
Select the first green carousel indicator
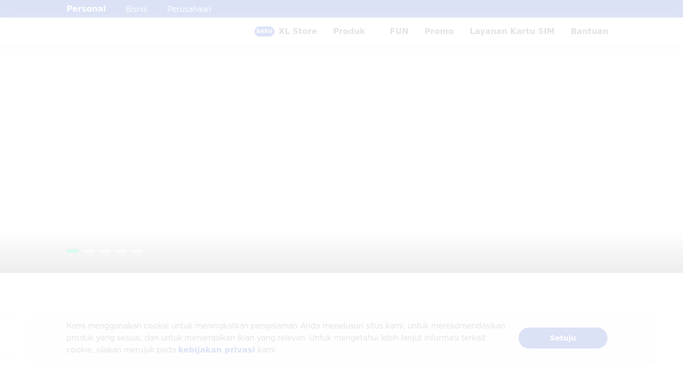point(72,251)
